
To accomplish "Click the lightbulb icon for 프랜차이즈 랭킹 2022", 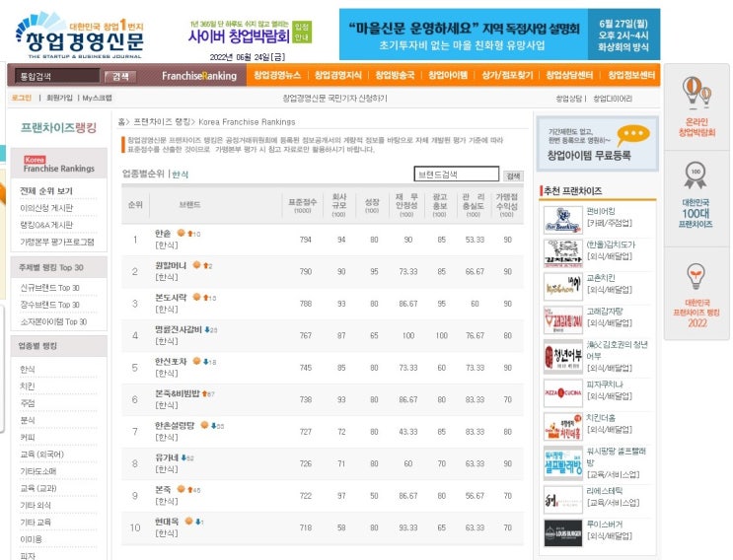I will coord(696,276).
